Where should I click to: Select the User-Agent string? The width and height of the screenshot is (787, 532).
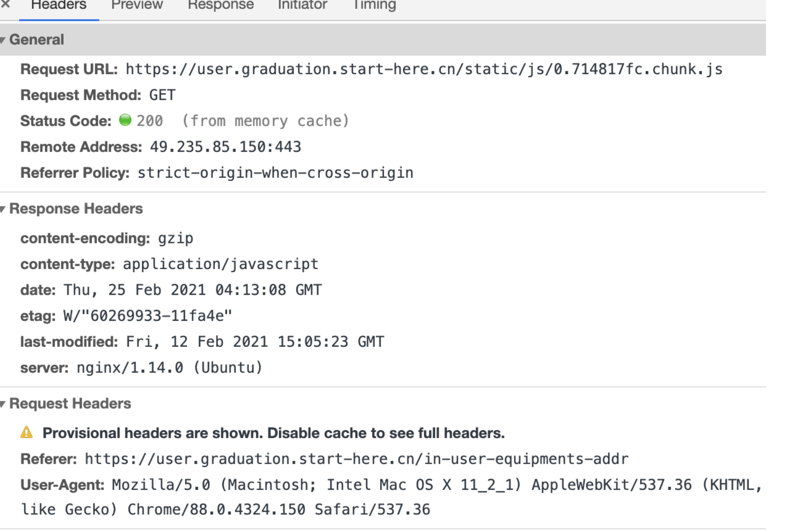391,497
